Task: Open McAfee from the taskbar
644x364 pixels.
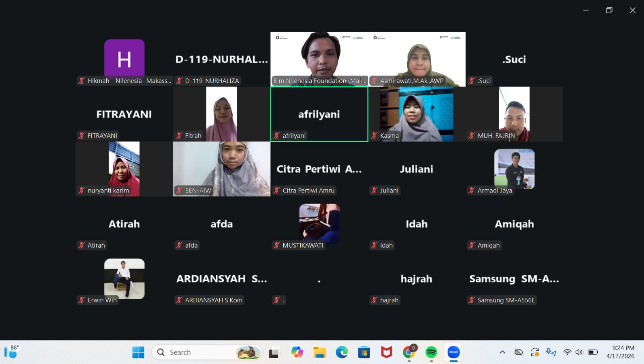Action: pyautogui.click(x=386, y=352)
